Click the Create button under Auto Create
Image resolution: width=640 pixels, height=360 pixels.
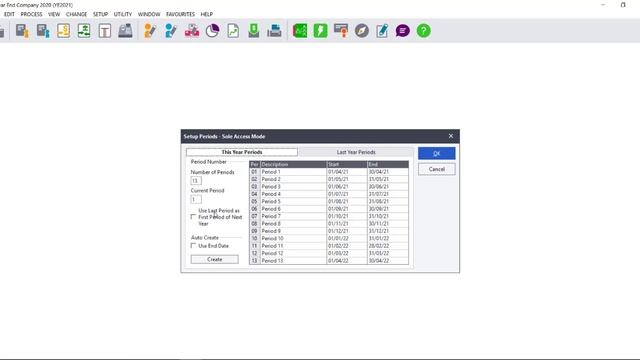(215, 259)
